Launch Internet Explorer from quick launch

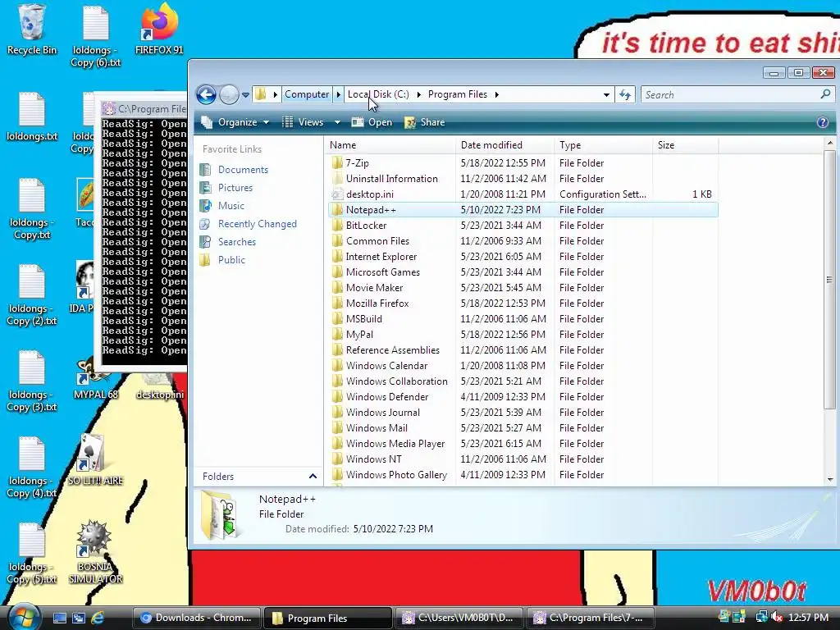pyautogui.click(x=98, y=618)
